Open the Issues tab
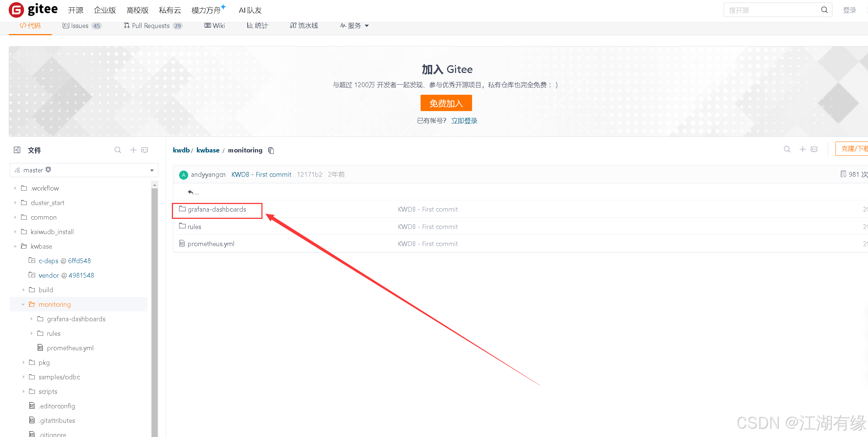This screenshot has width=868, height=437. [82, 26]
